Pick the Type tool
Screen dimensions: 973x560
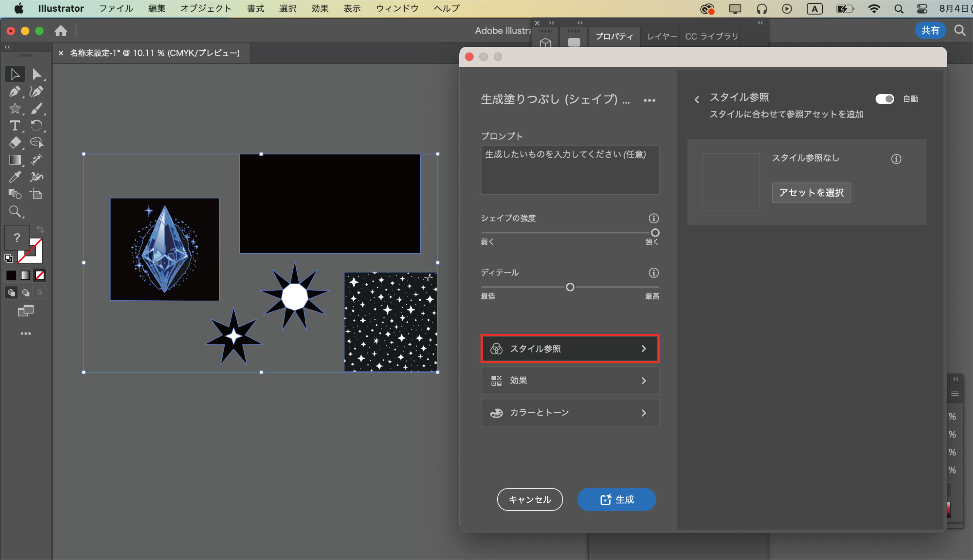coord(15,126)
